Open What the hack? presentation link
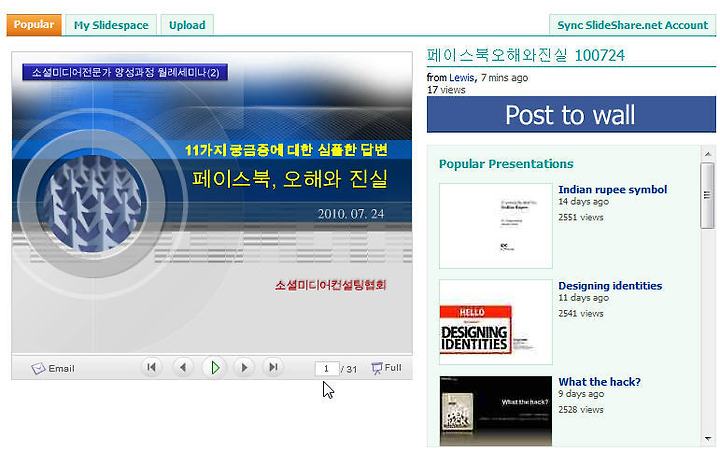Viewport: 720px width, 451px height. (599, 382)
